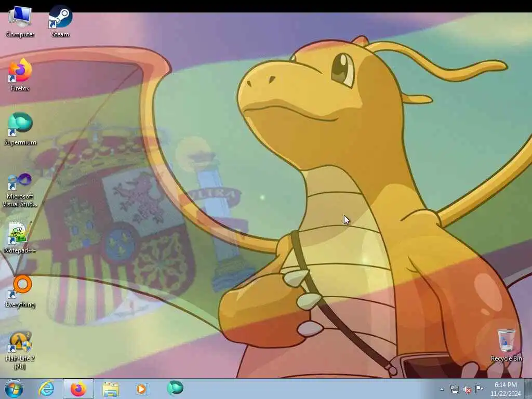Open Windows Explorer from the taskbar
Viewport: 532px width, 399px height.
pyautogui.click(x=111, y=389)
